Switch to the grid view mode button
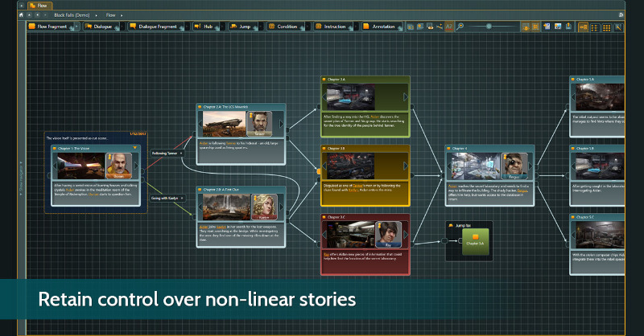Screen dimensions: 644x336 pyautogui.click(x=607, y=27)
